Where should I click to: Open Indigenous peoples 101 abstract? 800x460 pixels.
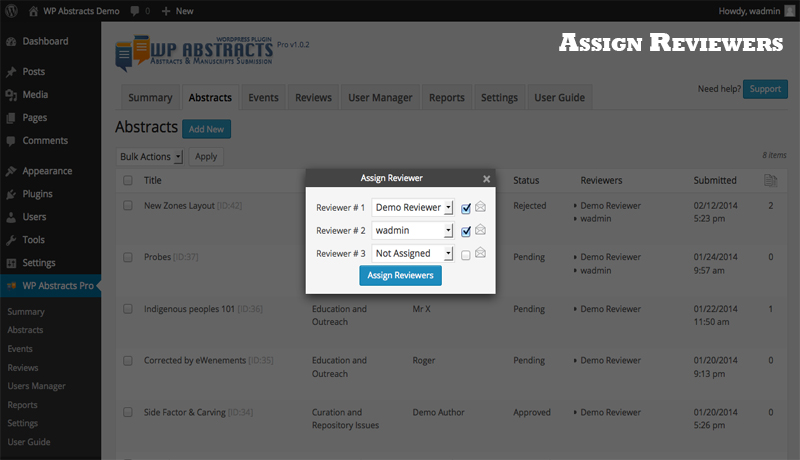pyautogui.click(x=189, y=309)
